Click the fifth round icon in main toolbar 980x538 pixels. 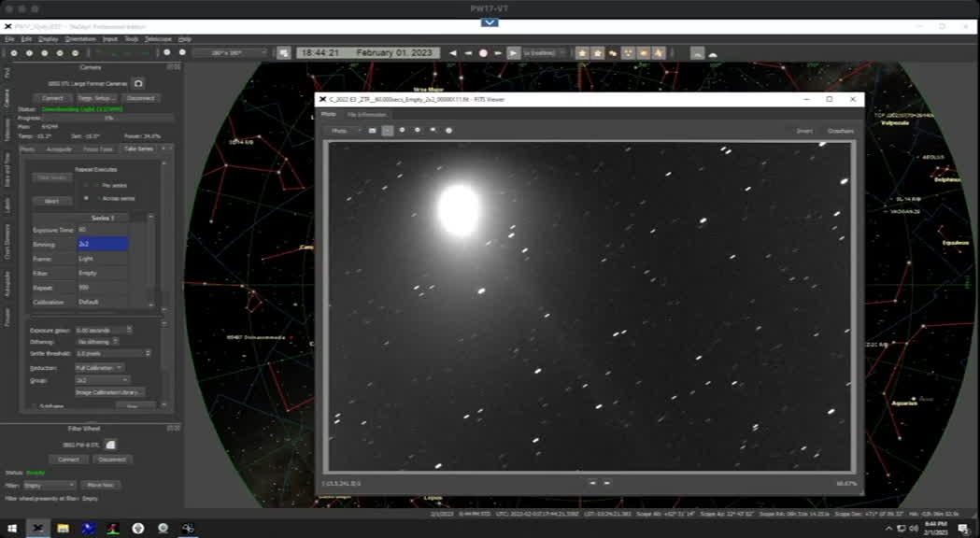pyautogui.click(x=75, y=53)
